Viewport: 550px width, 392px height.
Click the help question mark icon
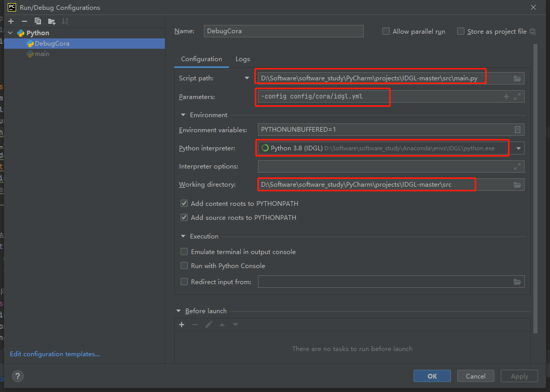[x=18, y=376]
